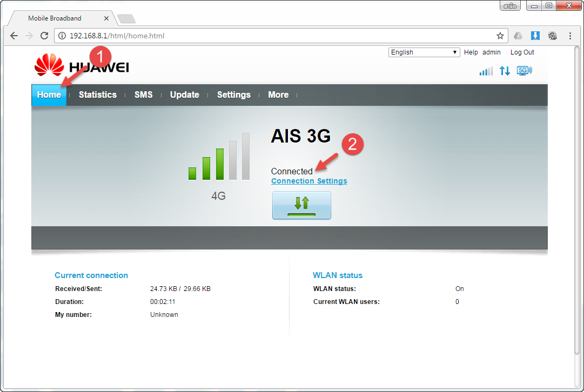Click the Thai language indicator in title bar

pyautogui.click(x=510, y=6)
